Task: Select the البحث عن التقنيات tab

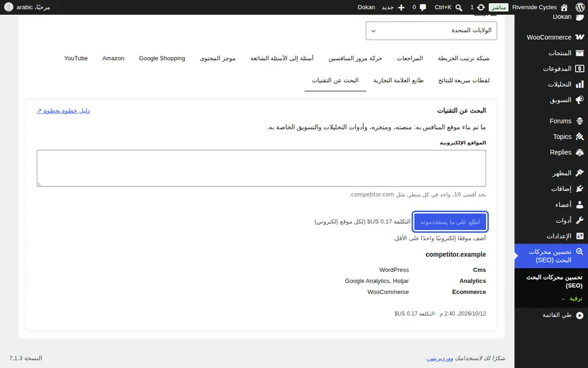Action: pyautogui.click(x=335, y=80)
